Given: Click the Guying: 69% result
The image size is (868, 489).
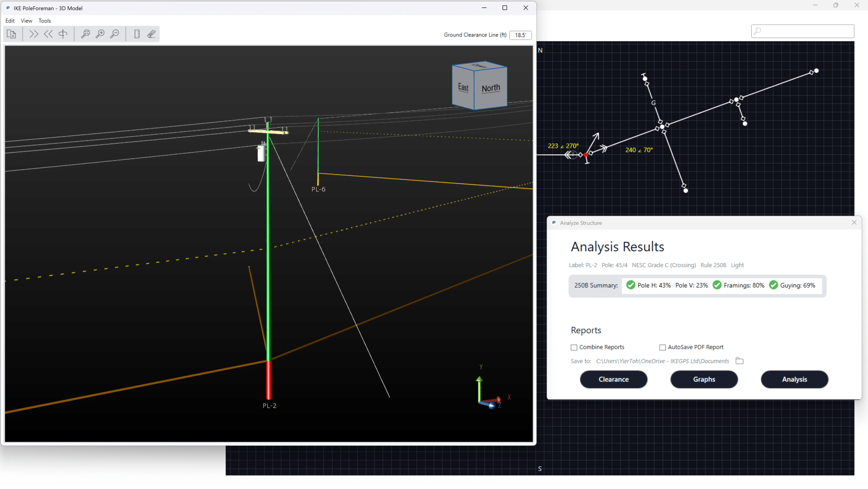Looking at the screenshot, I should coord(797,285).
